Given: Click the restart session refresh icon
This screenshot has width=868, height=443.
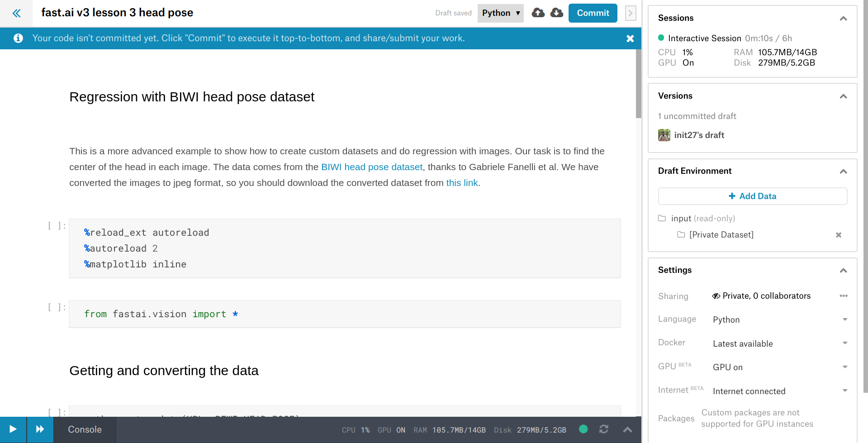Looking at the screenshot, I should coord(603,429).
